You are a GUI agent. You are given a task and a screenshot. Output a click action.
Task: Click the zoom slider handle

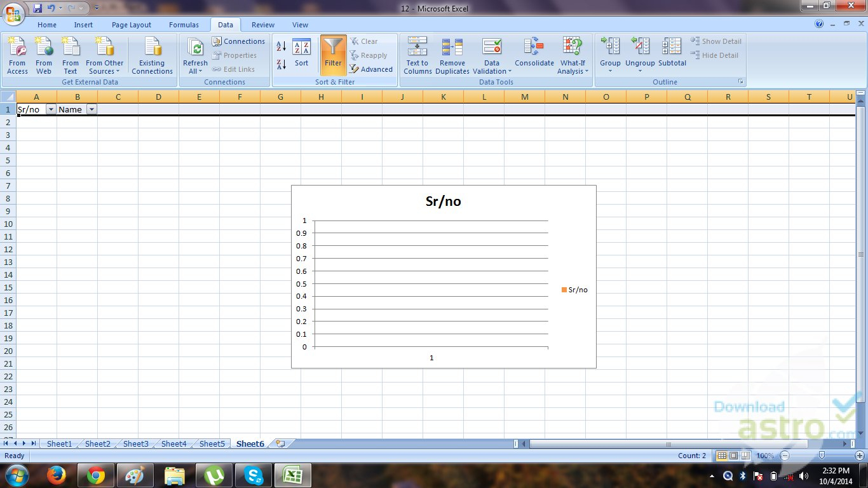(x=822, y=456)
